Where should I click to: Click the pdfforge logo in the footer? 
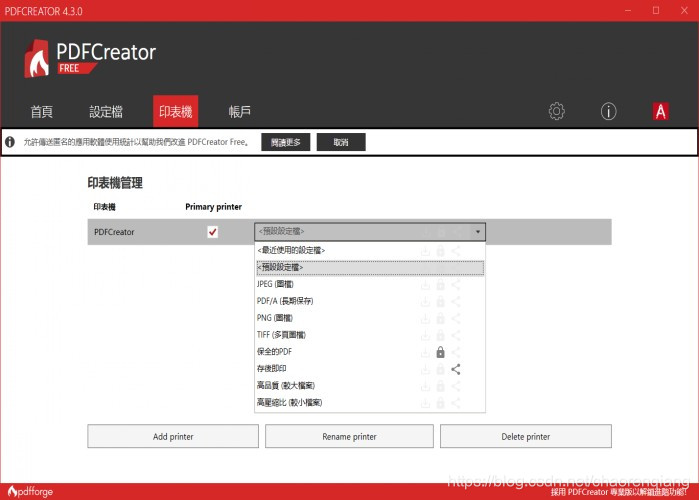(30, 492)
